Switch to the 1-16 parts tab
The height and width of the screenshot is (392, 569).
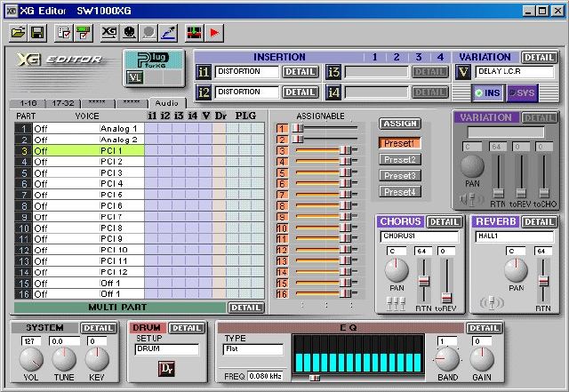pos(28,103)
